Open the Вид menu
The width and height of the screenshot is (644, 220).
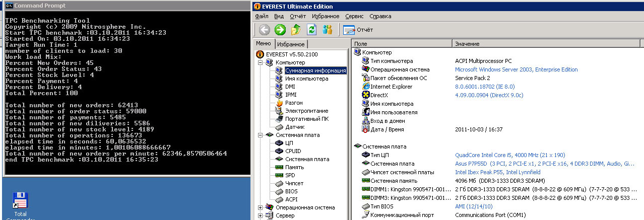click(x=279, y=16)
